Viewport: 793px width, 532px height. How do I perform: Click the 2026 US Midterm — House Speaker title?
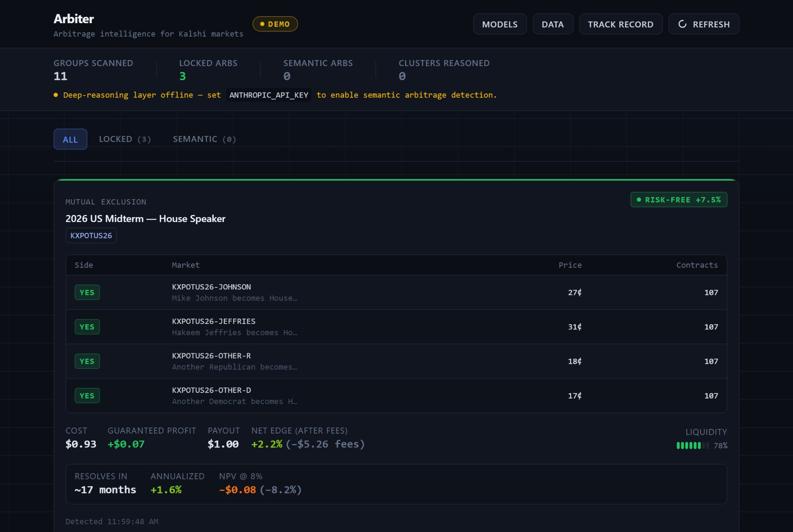[x=145, y=219]
